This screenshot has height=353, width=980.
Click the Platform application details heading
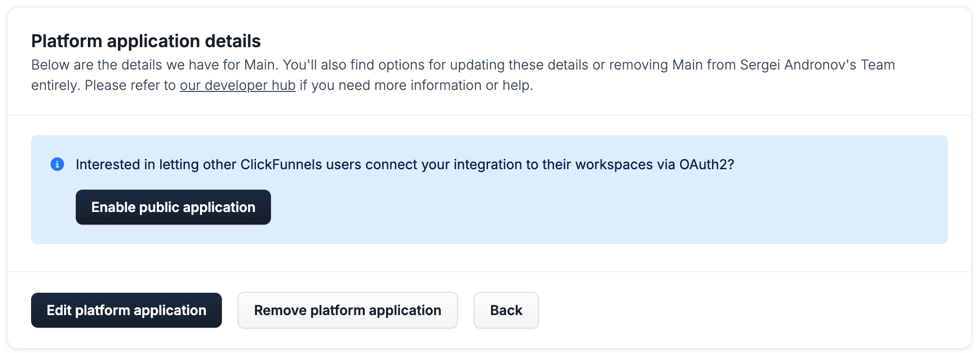(146, 41)
